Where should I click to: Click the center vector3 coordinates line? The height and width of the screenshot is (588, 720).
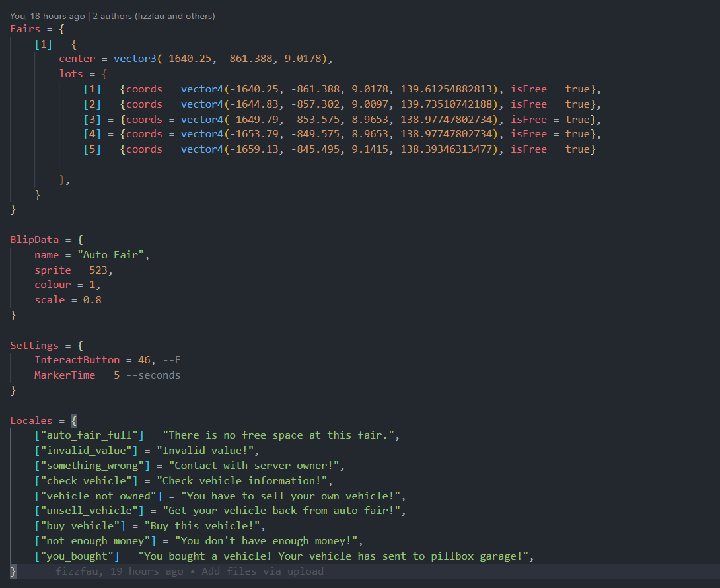point(196,59)
